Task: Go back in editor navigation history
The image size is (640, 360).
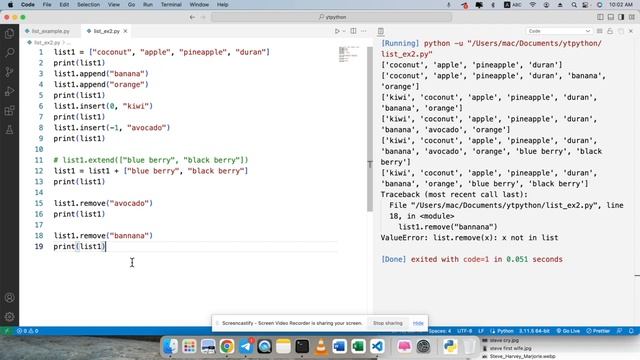Action: [192, 17]
